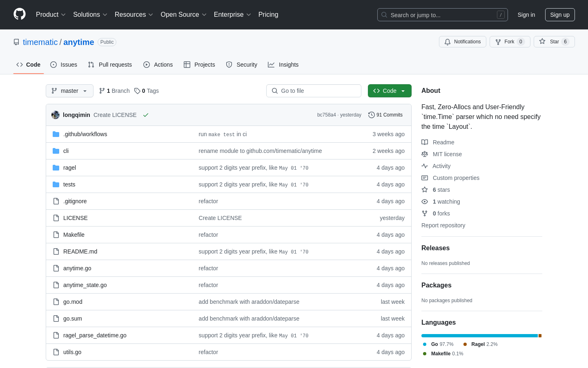Open the GitHub home logo

20,14
